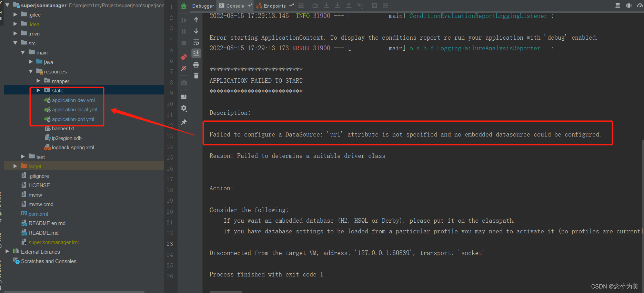Click the Resume Program icon
644x293 pixels.
click(184, 21)
